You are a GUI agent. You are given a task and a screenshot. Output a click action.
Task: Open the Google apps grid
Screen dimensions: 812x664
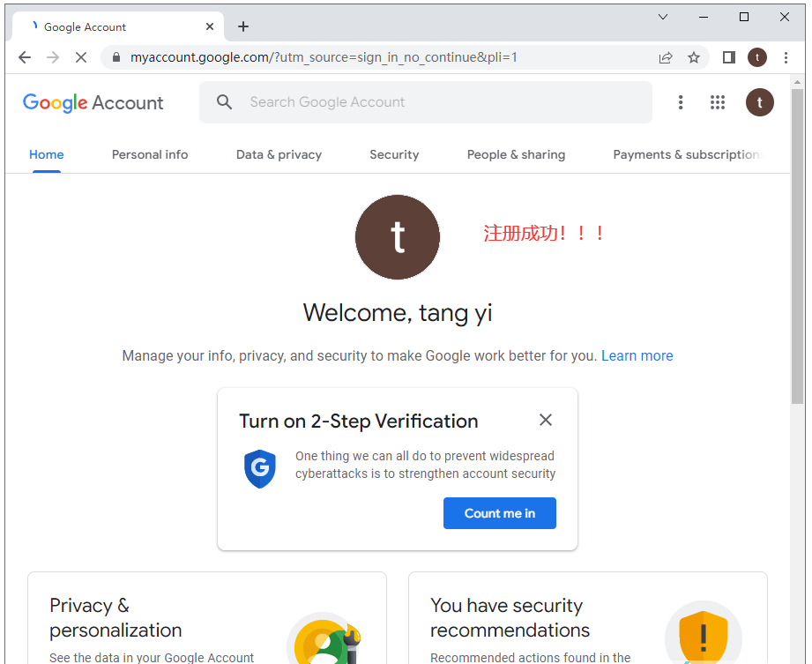click(718, 102)
